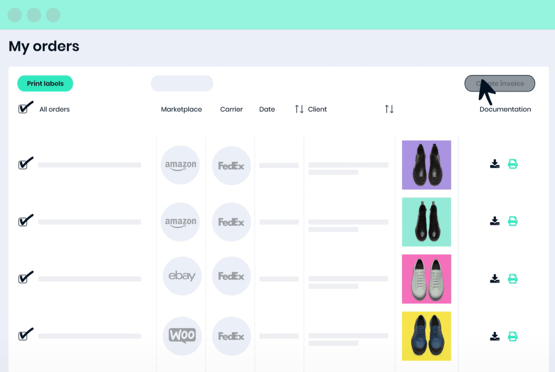Click the middle window control dot
This screenshot has height=372, width=555.
point(34,15)
